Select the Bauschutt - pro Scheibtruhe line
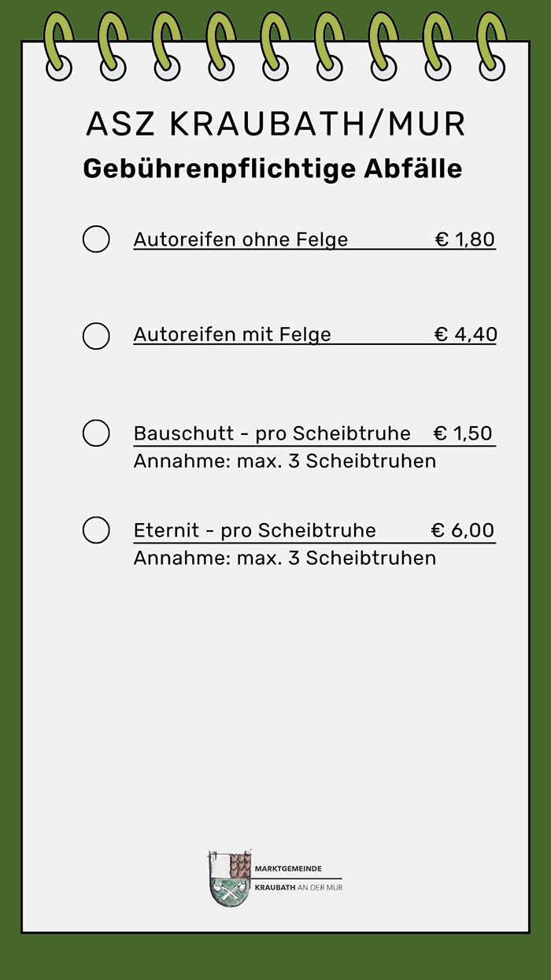 (x=272, y=433)
